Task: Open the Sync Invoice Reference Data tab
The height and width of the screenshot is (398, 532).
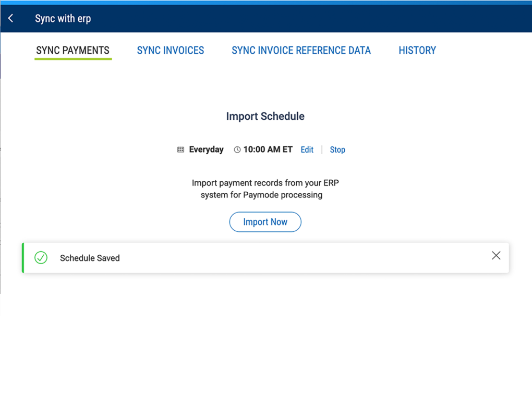Action: tap(301, 51)
